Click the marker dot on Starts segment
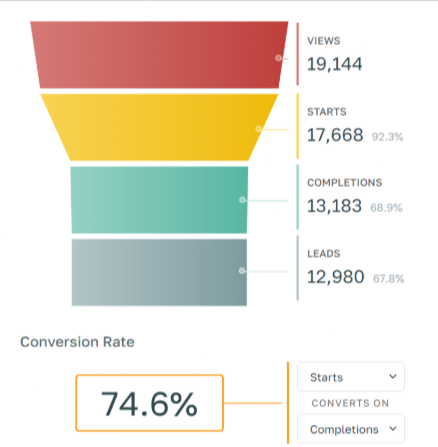The height and width of the screenshot is (447, 438). pyautogui.click(x=259, y=129)
